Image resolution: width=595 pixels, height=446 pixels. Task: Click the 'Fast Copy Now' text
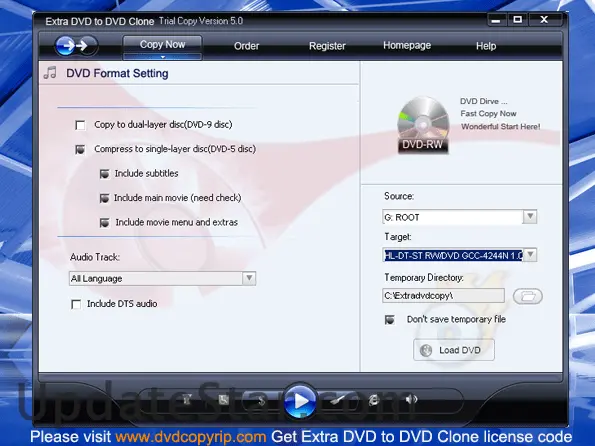point(488,113)
